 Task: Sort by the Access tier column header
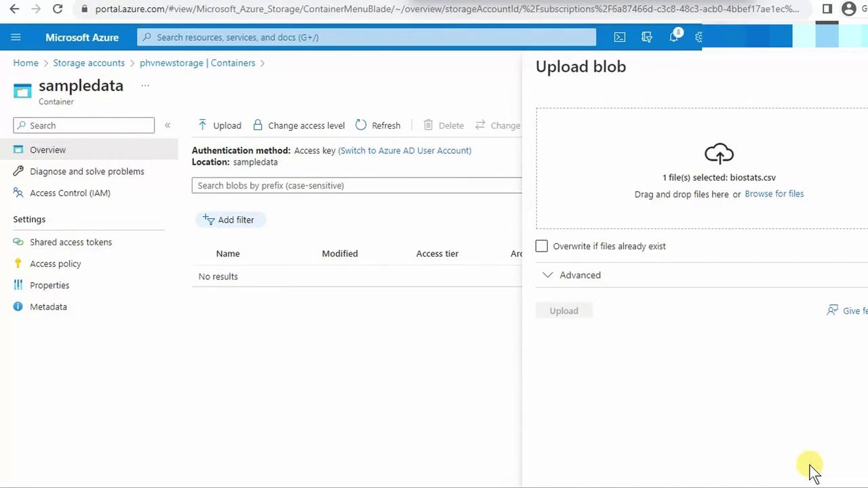[x=437, y=253]
